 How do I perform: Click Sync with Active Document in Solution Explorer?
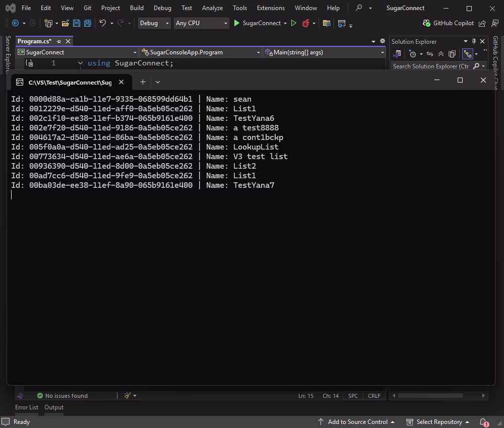431,54
